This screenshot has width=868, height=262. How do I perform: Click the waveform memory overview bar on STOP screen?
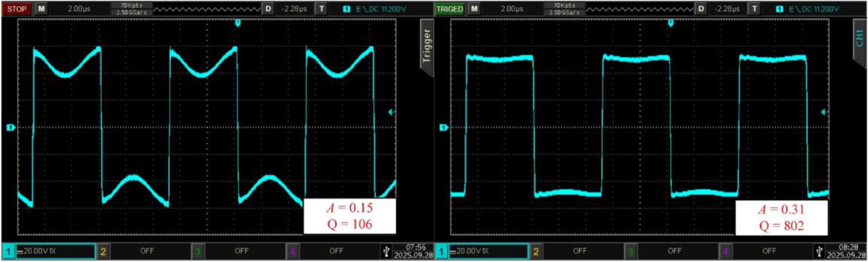pos(207,9)
